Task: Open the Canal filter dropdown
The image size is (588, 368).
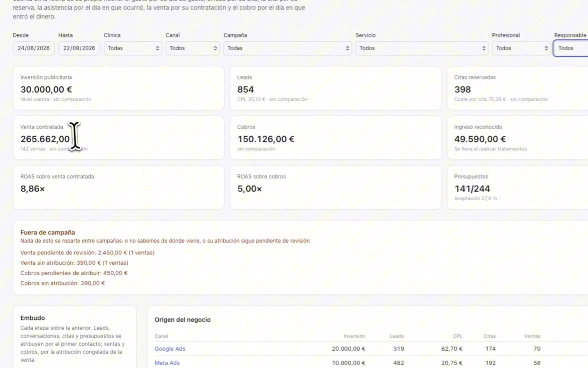Action: 193,48
